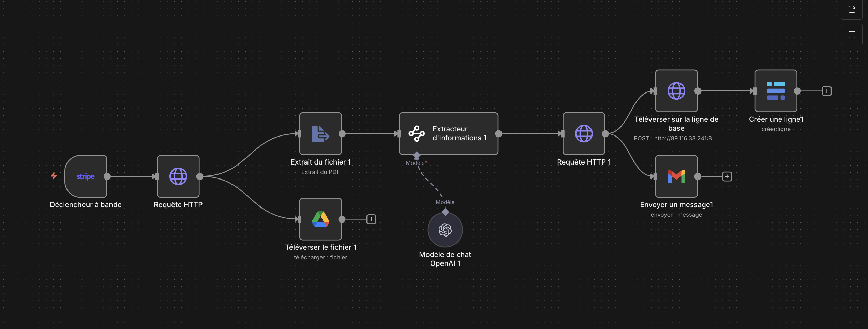Click the red lightning trigger icon
Screen dimensions: 868x329
coord(54,176)
